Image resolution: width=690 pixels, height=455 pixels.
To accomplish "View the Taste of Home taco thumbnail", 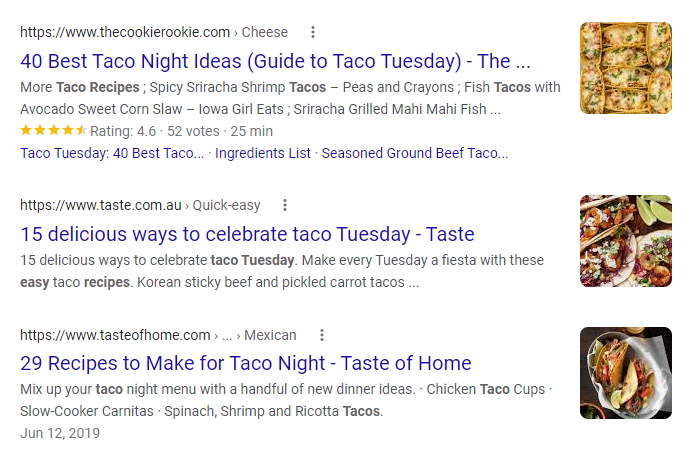I will tap(625, 372).
